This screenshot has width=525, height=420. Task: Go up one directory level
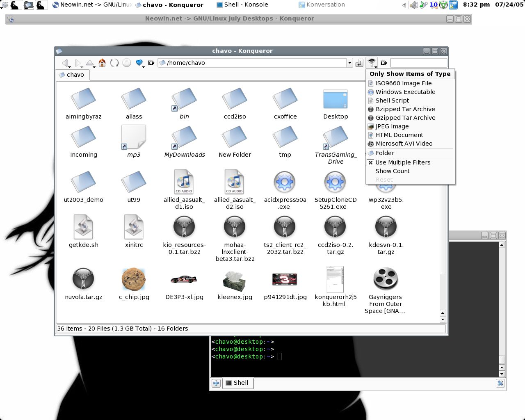click(x=89, y=63)
